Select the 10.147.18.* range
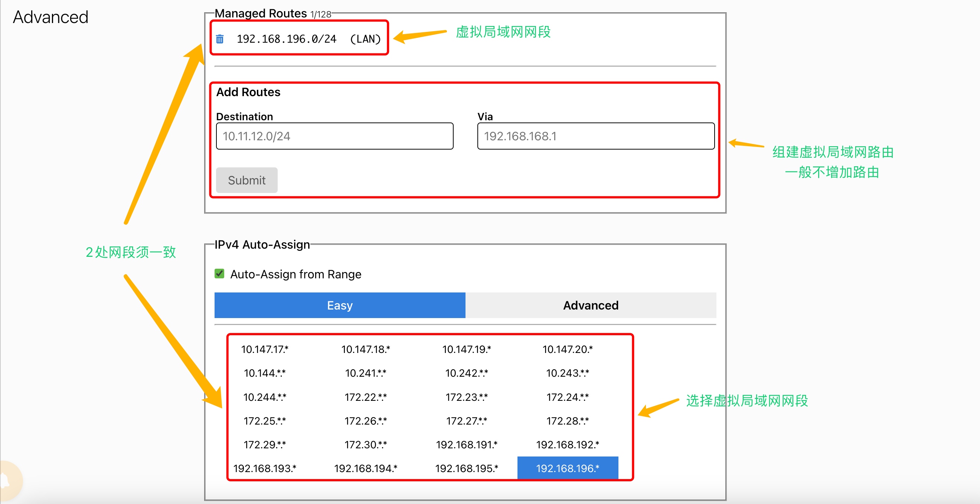Image resolution: width=980 pixels, height=504 pixels. (x=366, y=349)
